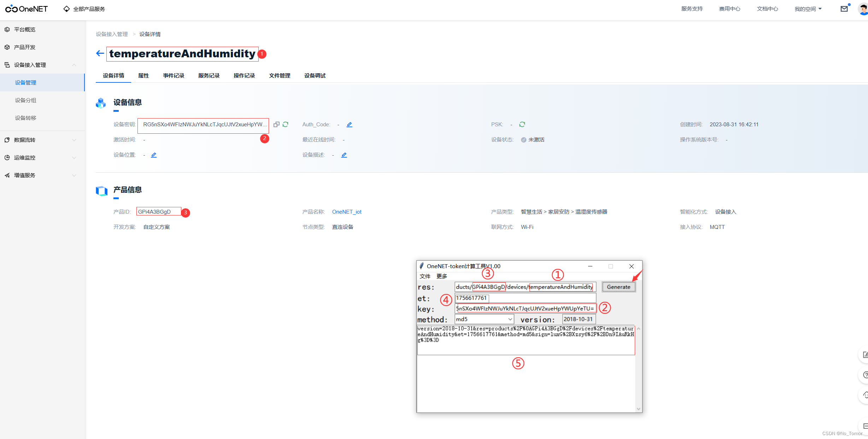Click the temperatureAndHumidity device title

(182, 53)
